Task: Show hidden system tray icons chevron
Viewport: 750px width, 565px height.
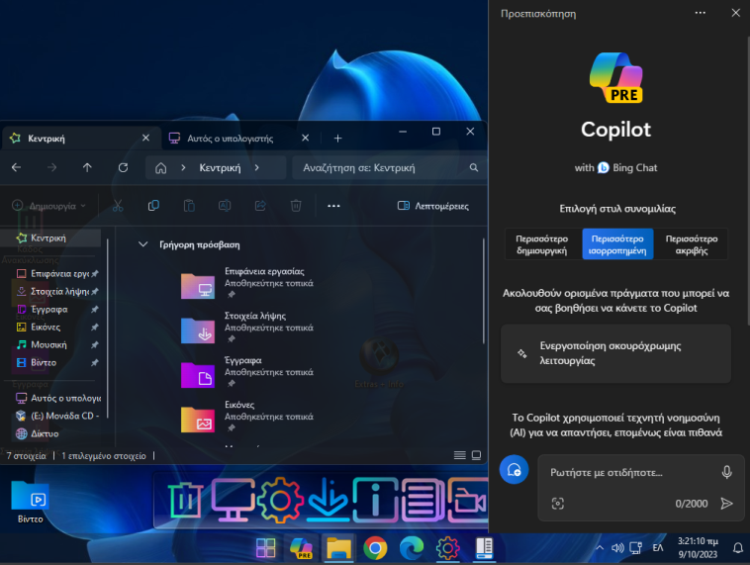Action: (599, 548)
